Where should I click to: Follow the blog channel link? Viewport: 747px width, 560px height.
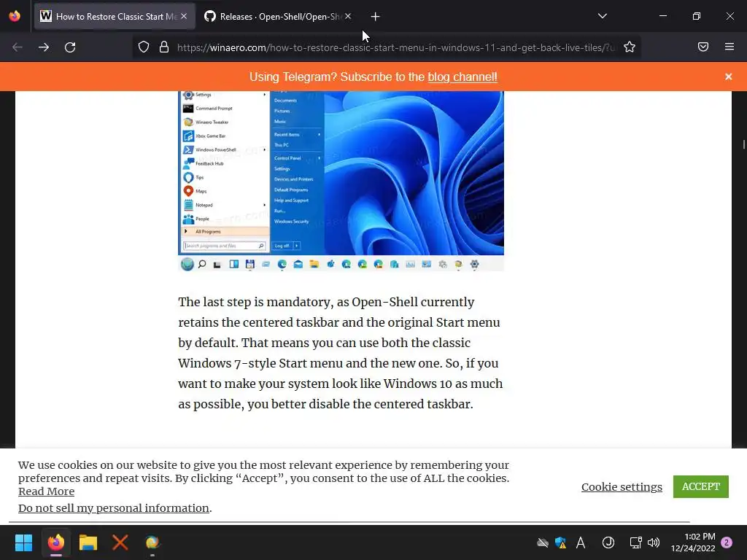[x=462, y=77]
